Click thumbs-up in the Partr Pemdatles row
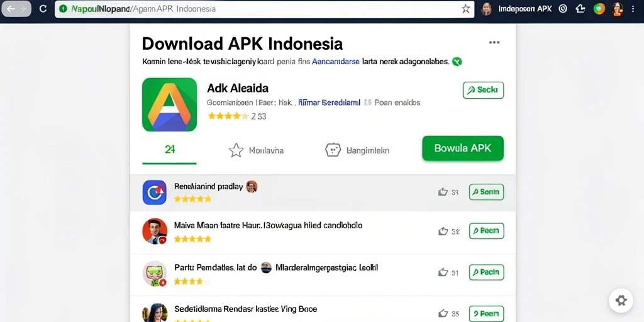 coord(443,272)
